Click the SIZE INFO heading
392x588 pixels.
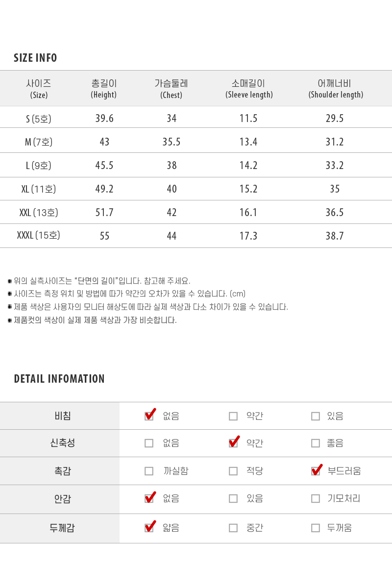[x=35, y=58]
